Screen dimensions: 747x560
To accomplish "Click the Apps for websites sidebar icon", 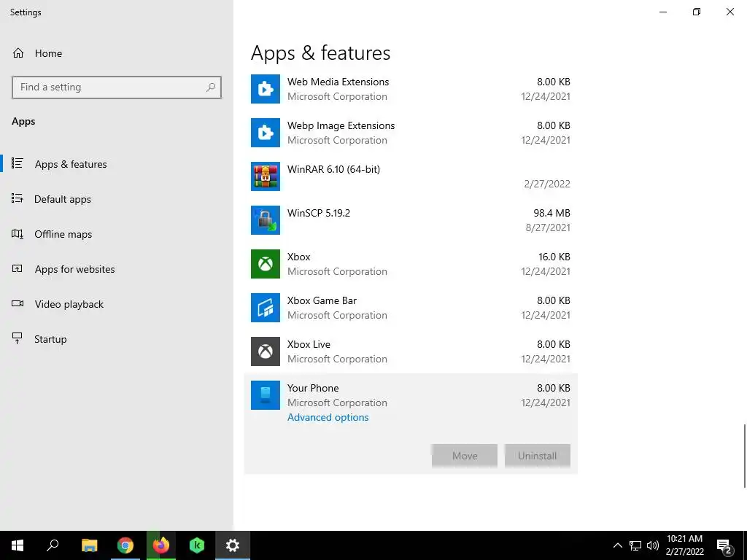I will 18,268.
